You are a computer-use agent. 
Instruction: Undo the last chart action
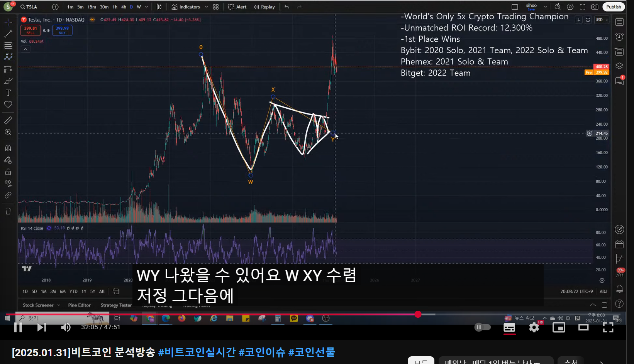tap(286, 7)
